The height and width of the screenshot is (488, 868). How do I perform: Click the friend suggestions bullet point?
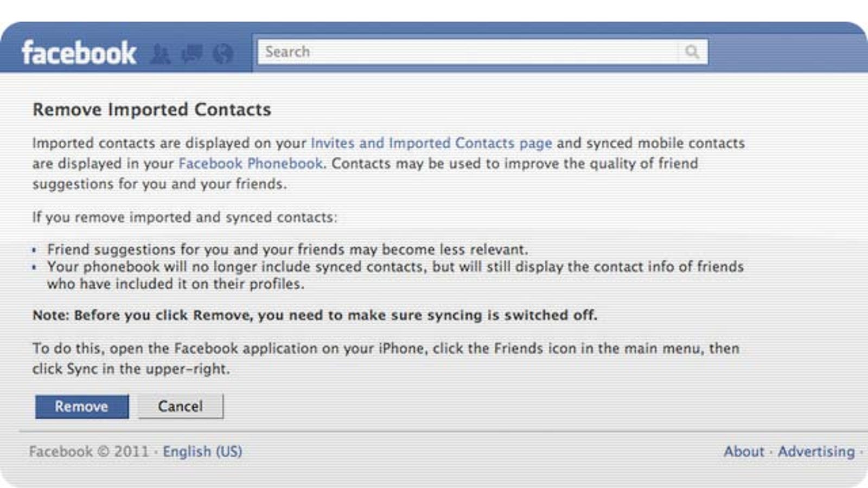coord(288,249)
